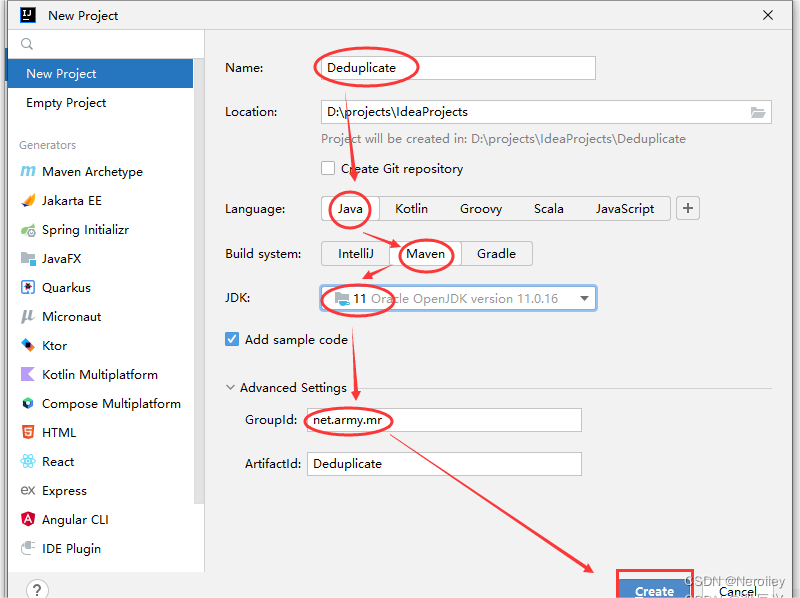Click the GroupId field
Screen dimensions: 800x598
pos(444,420)
